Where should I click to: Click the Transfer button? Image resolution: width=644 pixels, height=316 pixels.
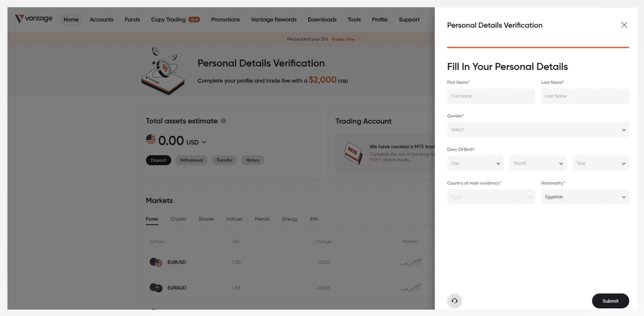224,160
